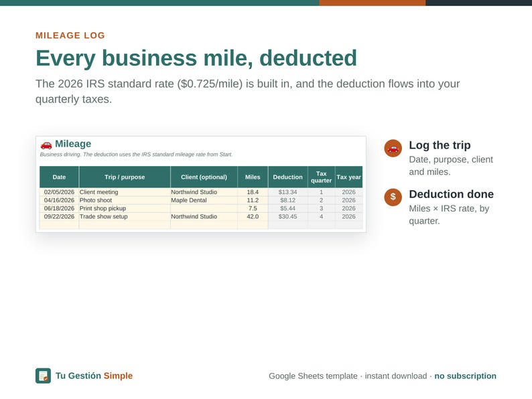This screenshot has height=399, width=532.
Task: Click the Tu Gestión Simple brand name
Action: coord(94,376)
